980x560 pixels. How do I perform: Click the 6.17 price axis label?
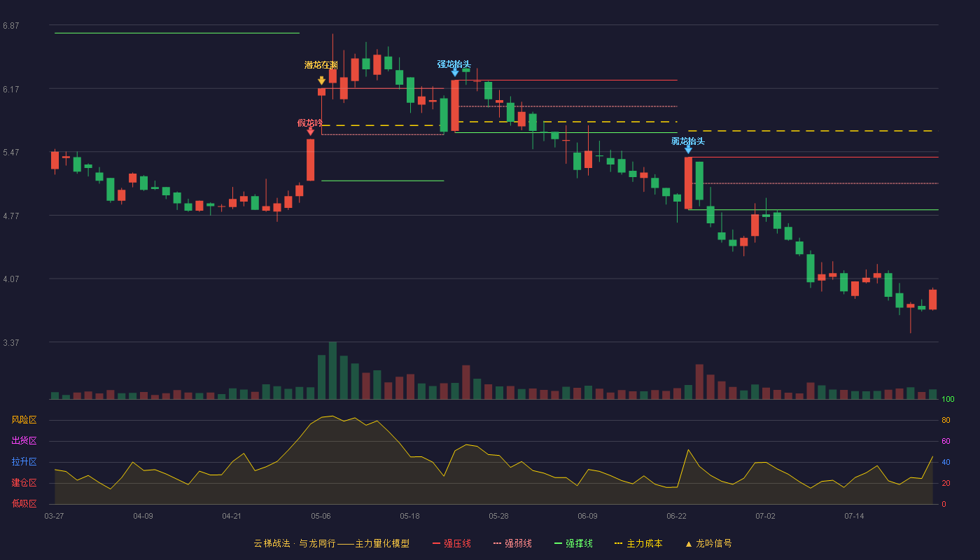[10, 90]
